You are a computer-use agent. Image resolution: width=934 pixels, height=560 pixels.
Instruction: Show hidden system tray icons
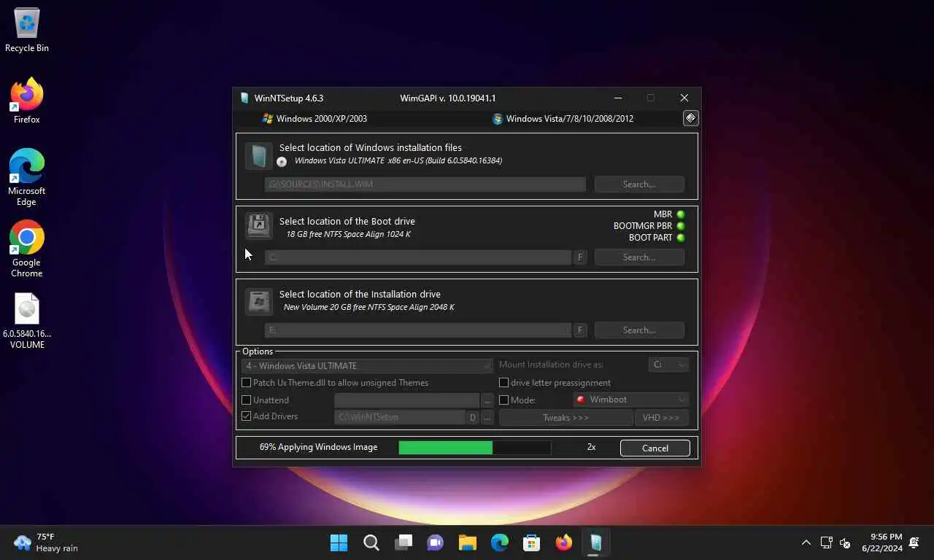pos(806,542)
